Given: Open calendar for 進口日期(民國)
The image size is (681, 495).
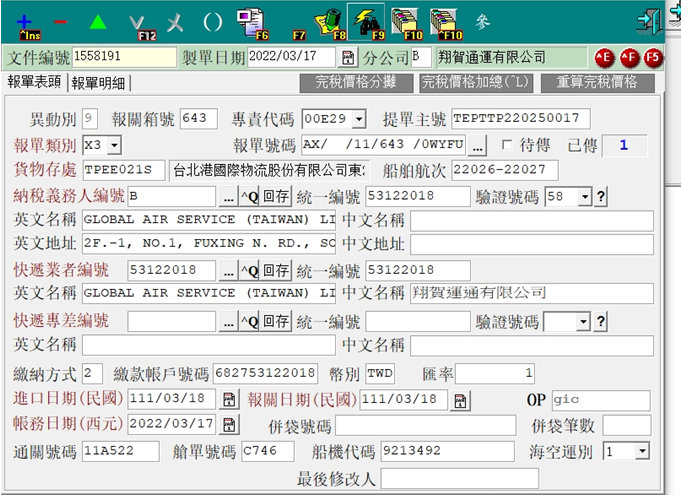Looking at the screenshot, I should coord(229,400).
